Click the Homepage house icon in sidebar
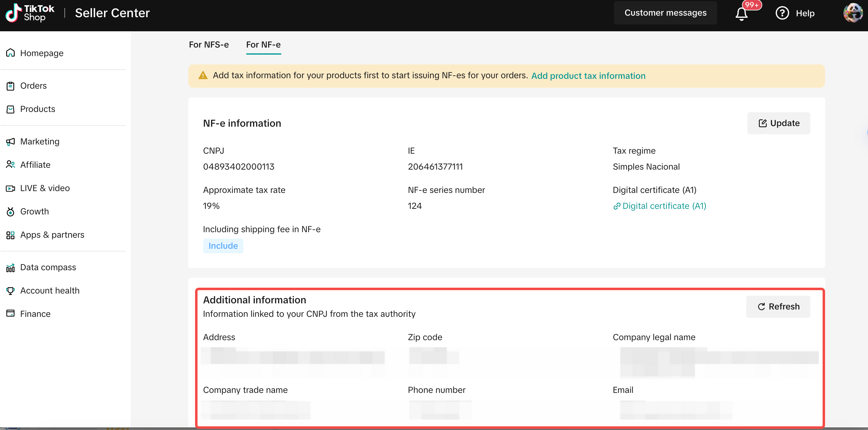Viewport: 868px width, 430px height. tap(10, 53)
